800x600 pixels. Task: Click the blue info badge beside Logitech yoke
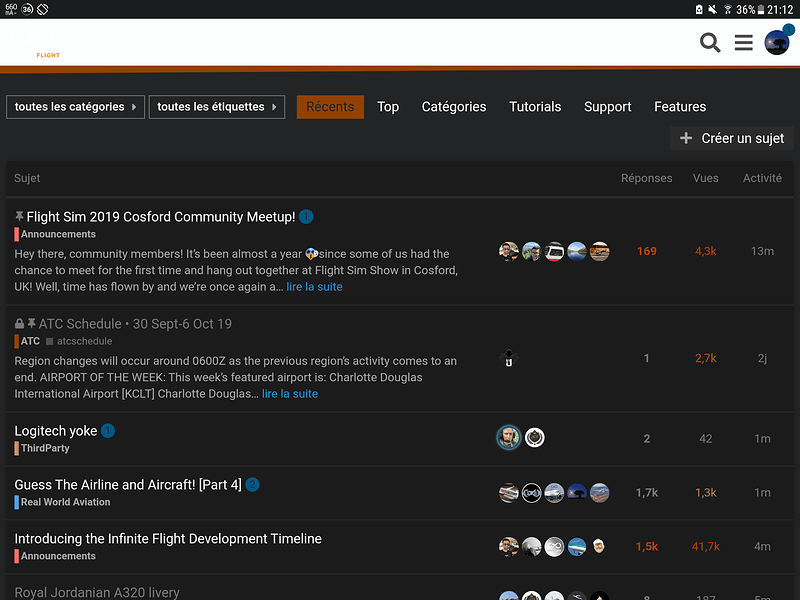click(108, 430)
